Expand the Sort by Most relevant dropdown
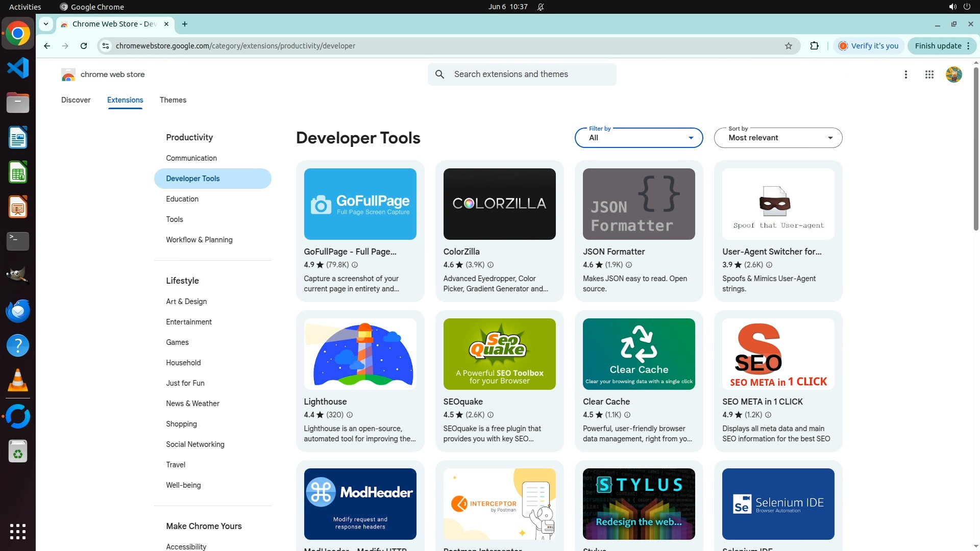 pyautogui.click(x=777, y=138)
